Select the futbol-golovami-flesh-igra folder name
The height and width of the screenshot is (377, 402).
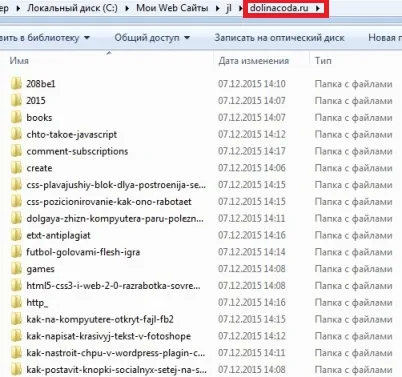point(83,252)
